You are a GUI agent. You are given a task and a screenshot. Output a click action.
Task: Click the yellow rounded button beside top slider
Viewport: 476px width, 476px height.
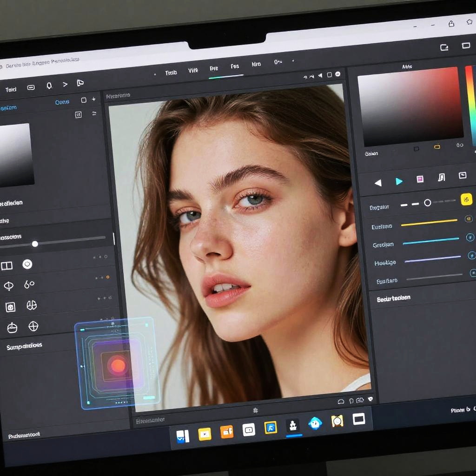coord(466,199)
